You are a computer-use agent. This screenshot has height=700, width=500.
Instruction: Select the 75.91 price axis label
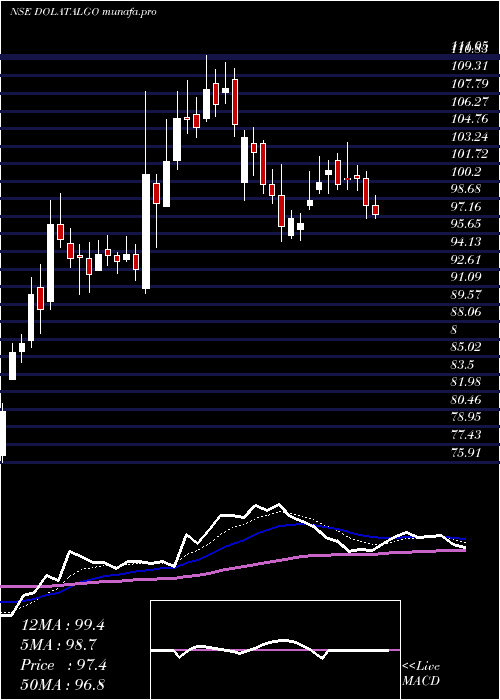(x=466, y=452)
